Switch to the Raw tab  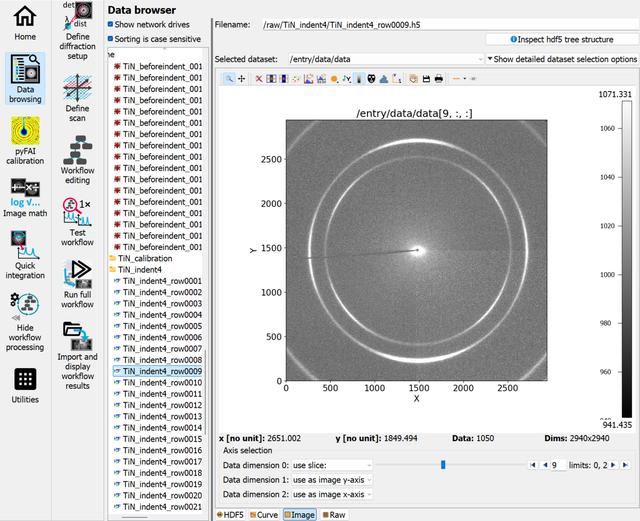point(334,515)
